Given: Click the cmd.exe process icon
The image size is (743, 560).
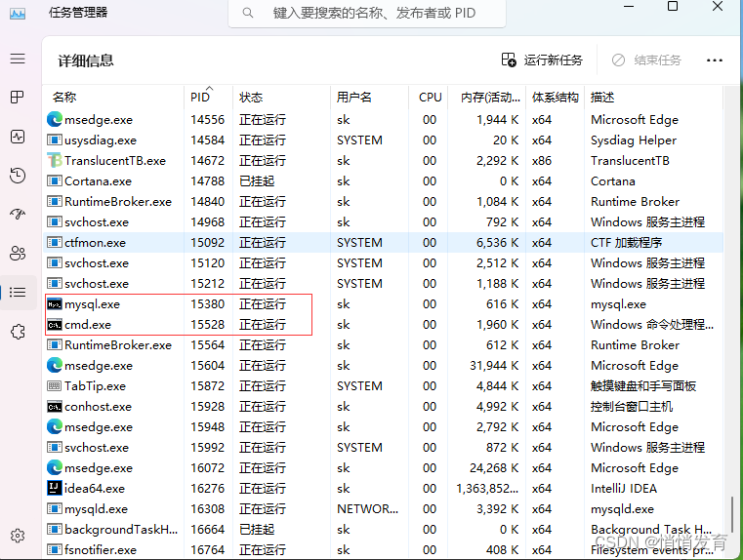Looking at the screenshot, I should pos(55,325).
